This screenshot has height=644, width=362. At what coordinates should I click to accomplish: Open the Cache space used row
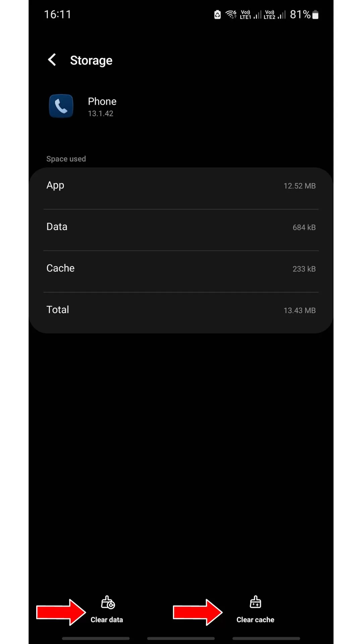(181, 272)
